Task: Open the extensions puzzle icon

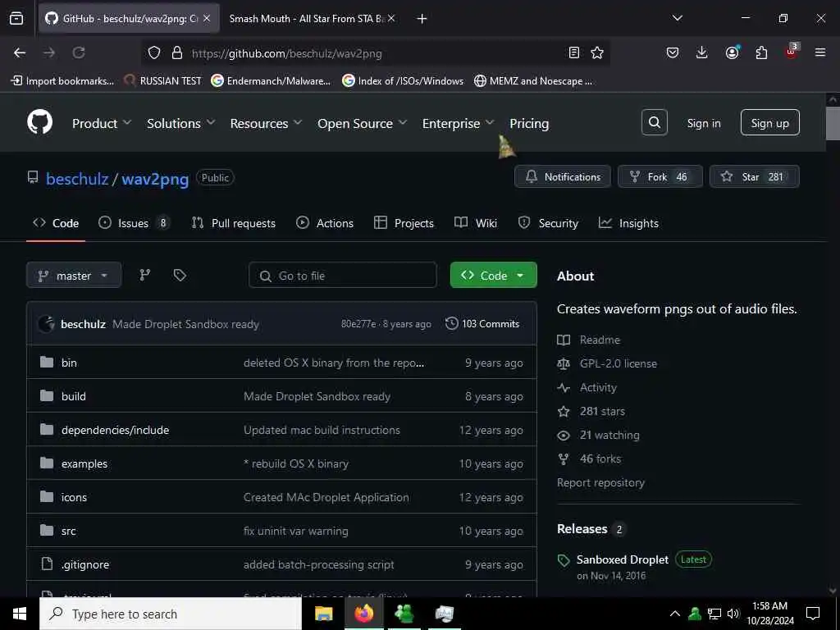Action: (761, 52)
